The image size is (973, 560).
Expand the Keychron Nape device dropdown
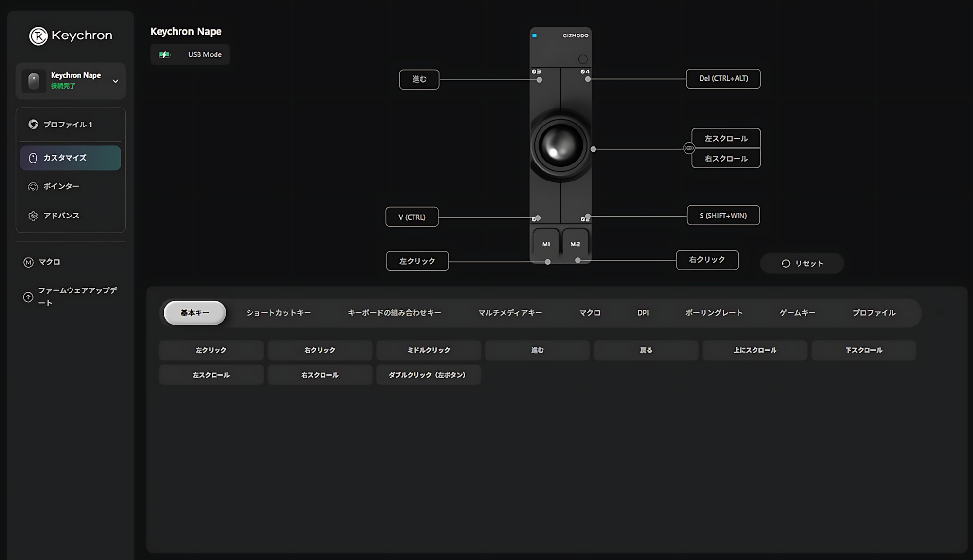click(115, 81)
